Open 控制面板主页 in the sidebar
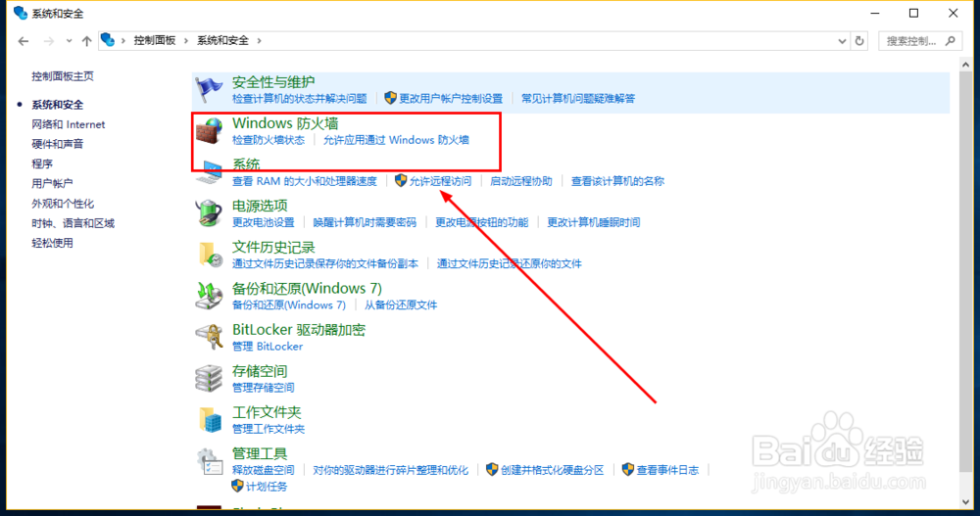 click(63, 76)
